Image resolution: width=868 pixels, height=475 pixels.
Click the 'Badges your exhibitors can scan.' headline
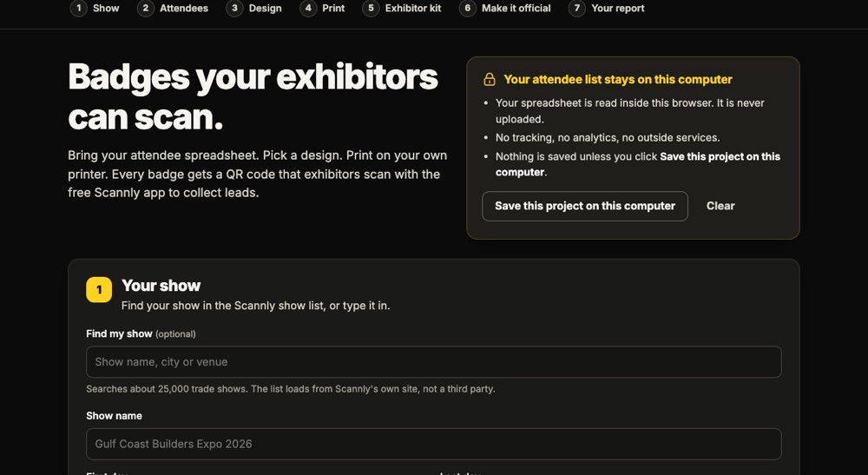(x=253, y=96)
